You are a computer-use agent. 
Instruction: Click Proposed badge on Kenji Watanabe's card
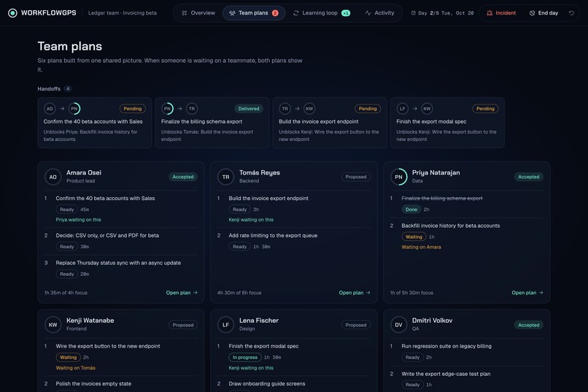pyautogui.click(x=183, y=325)
